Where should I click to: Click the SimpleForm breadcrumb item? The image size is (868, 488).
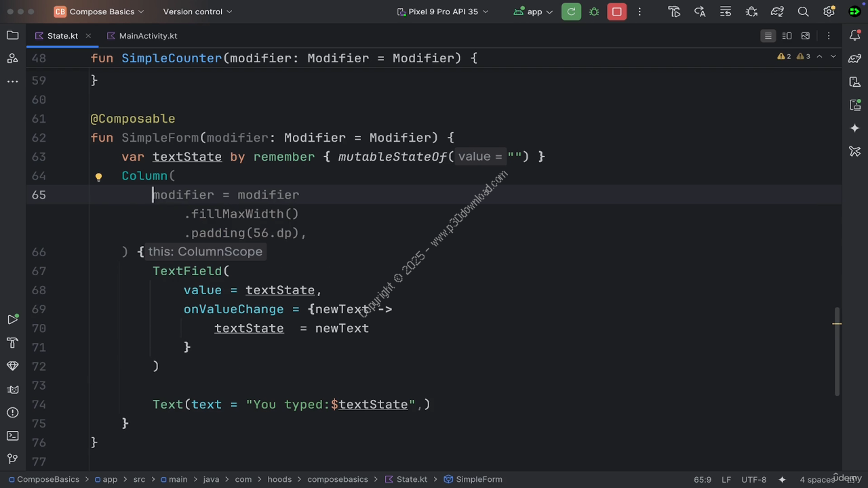[x=479, y=479]
